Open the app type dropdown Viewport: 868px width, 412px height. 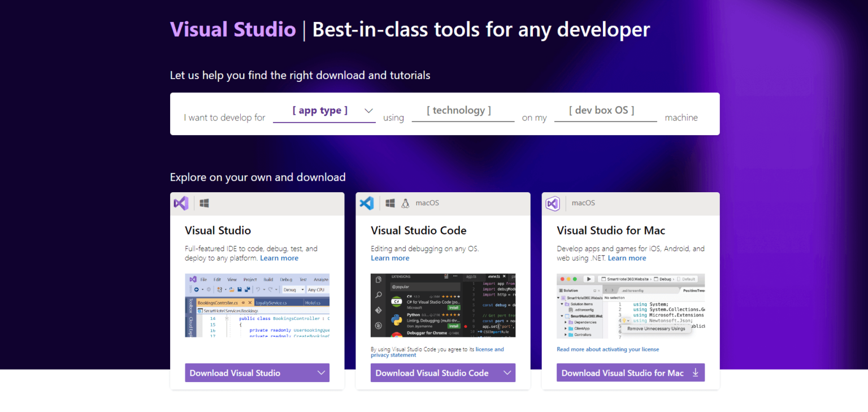point(324,111)
